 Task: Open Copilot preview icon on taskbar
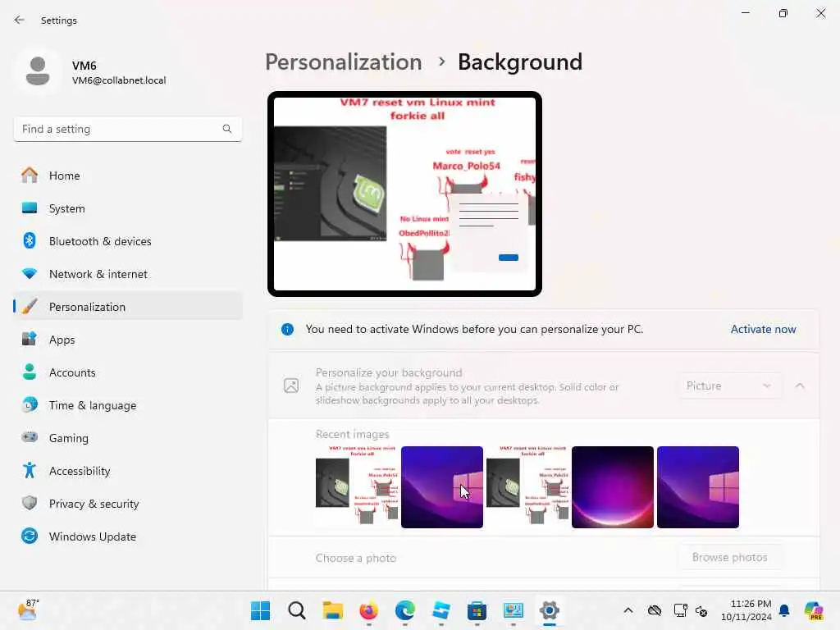[814, 610]
